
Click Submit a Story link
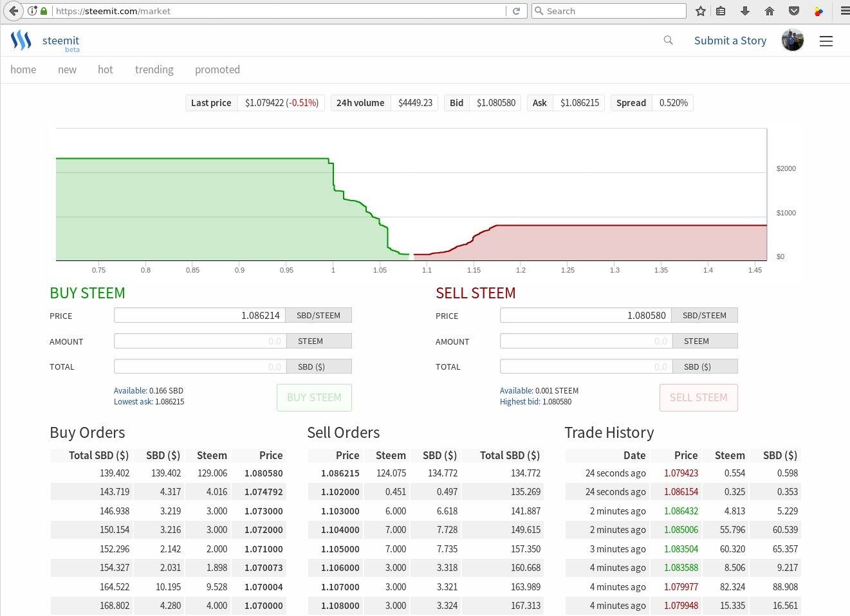click(x=730, y=41)
